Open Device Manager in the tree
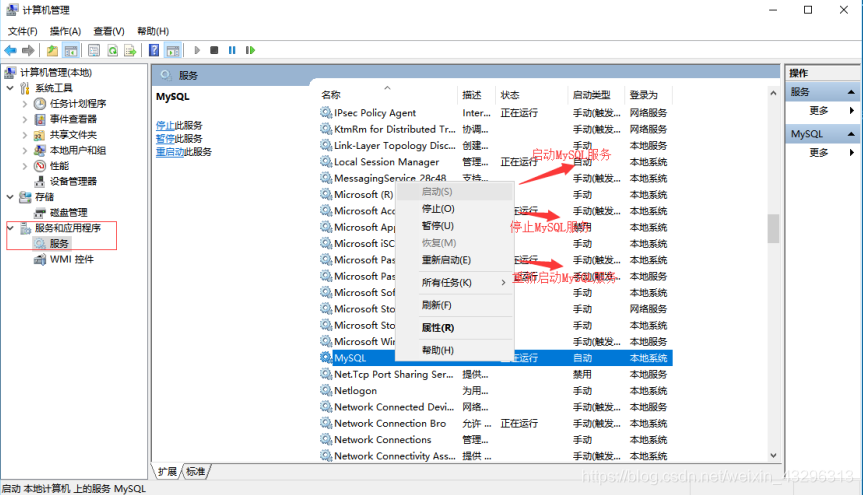 (x=73, y=181)
